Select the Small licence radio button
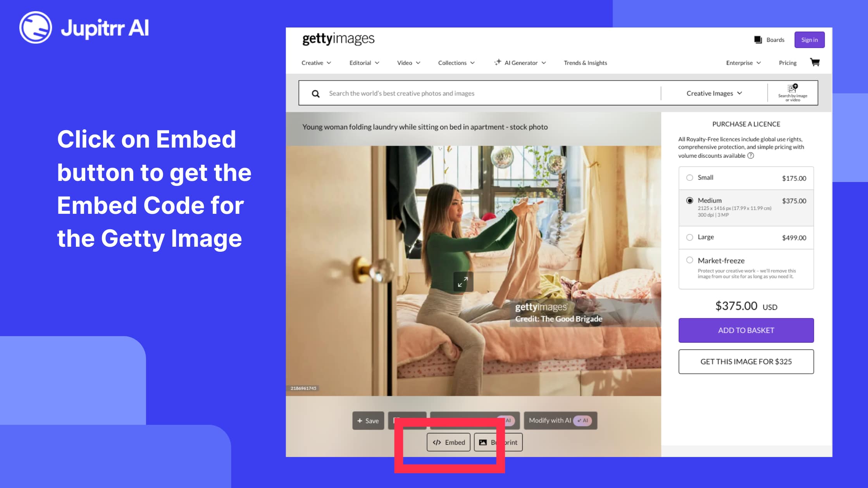 [690, 178]
